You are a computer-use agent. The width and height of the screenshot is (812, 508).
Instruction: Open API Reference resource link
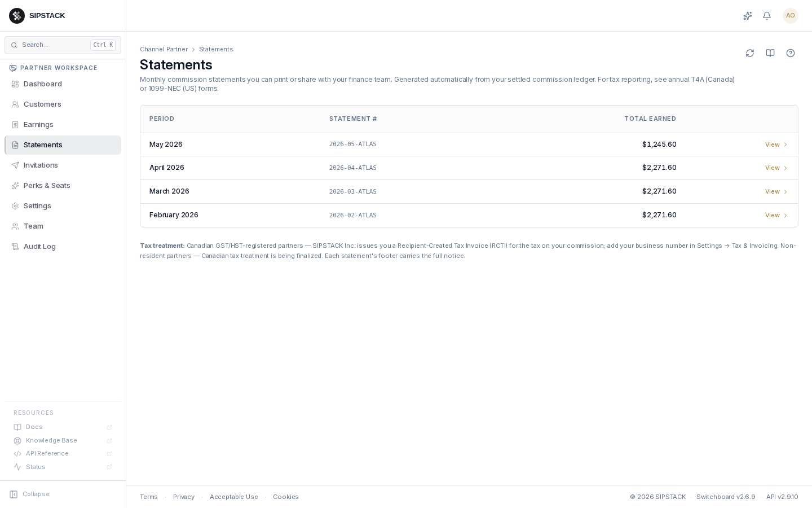[63, 454]
